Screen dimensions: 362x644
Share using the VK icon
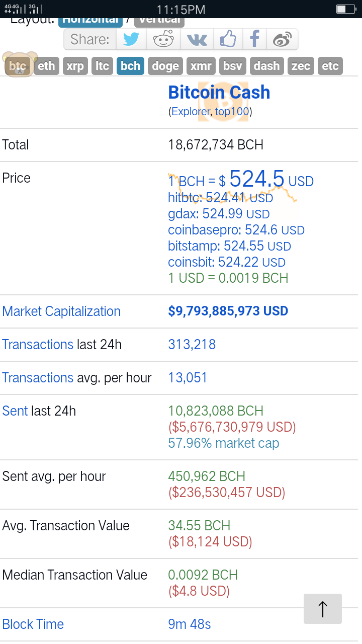point(197,39)
